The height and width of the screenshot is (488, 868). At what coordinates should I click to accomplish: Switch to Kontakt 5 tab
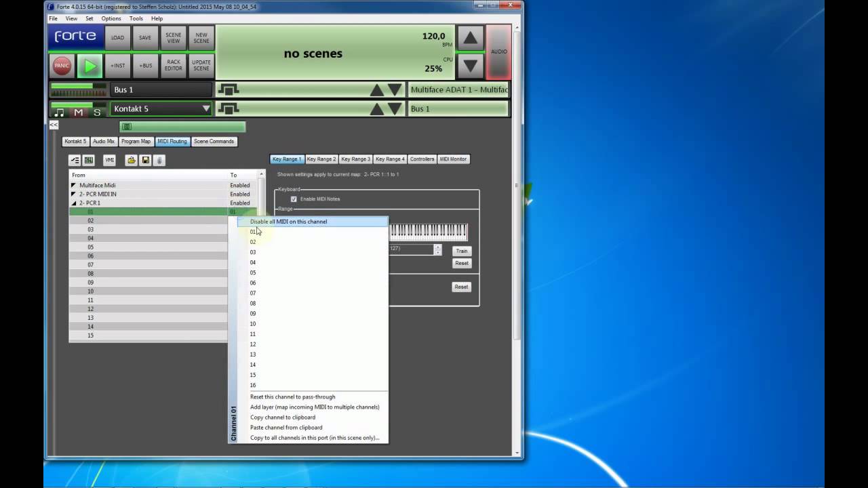[x=75, y=141]
